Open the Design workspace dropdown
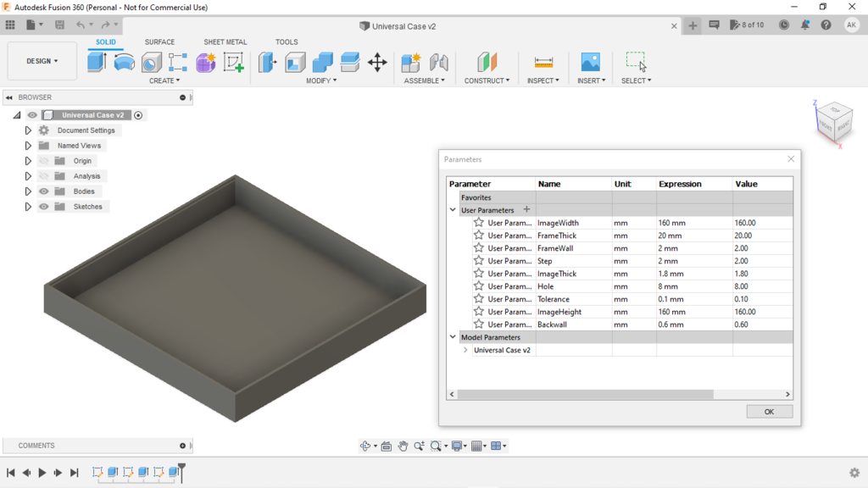The height and width of the screenshot is (488, 868). point(42,61)
